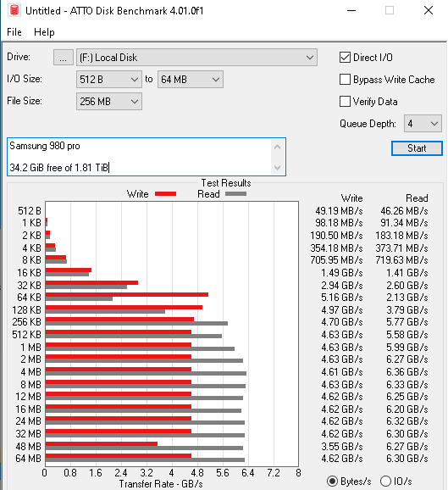Expand the minimum I/O Size 512 B dropdown

(x=109, y=80)
